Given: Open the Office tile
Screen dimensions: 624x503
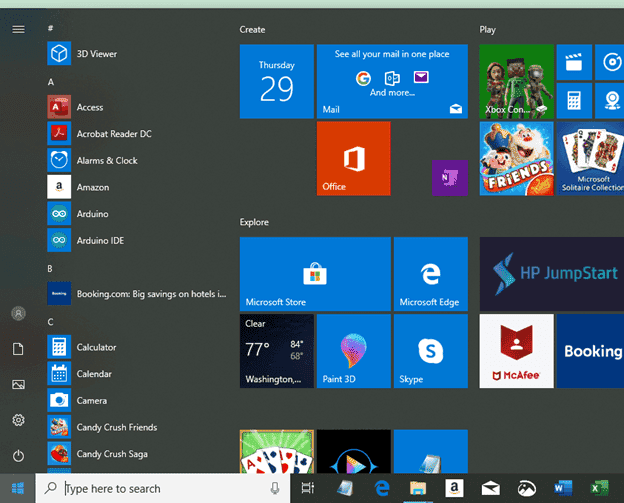Looking at the screenshot, I should coord(353,159).
